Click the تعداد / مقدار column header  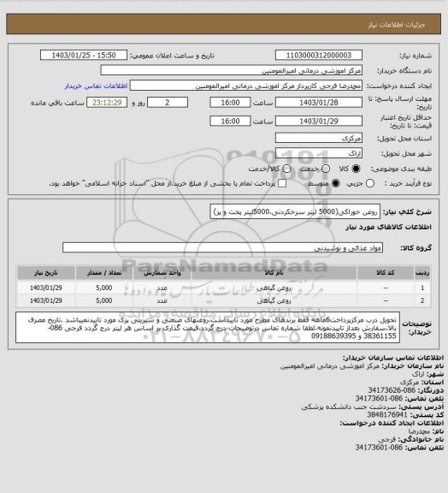104,273
